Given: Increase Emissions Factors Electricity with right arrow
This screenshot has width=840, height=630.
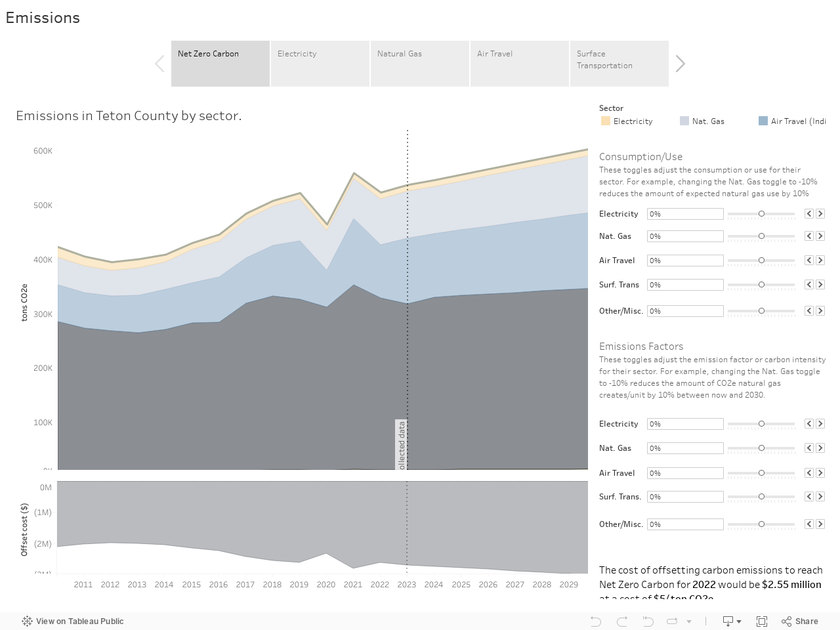Looking at the screenshot, I should (x=820, y=424).
